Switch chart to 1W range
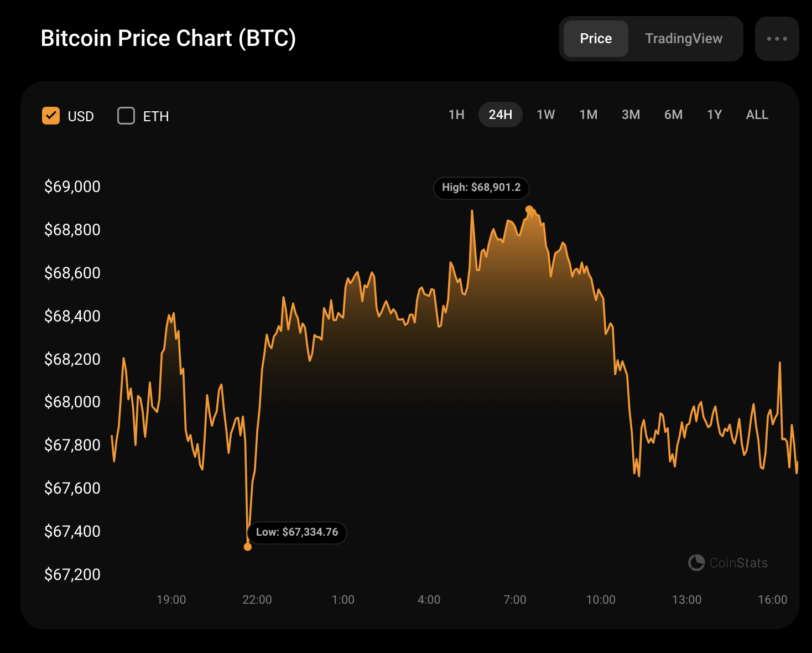 pyautogui.click(x=545, y=115)
